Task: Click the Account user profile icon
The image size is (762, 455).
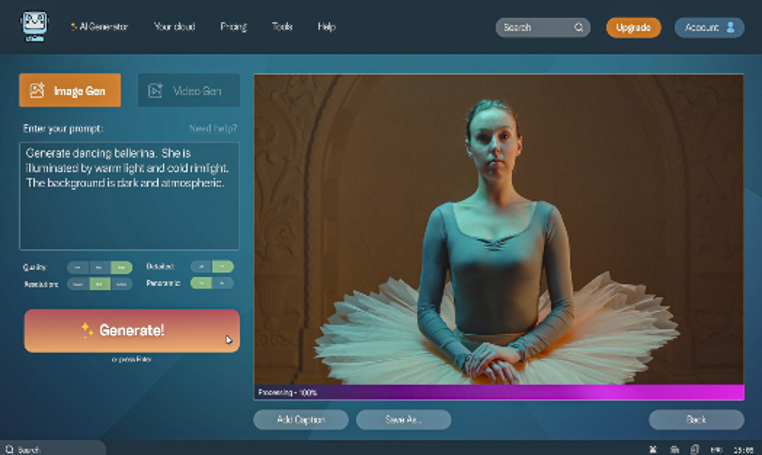Action: tap(730, 27)
